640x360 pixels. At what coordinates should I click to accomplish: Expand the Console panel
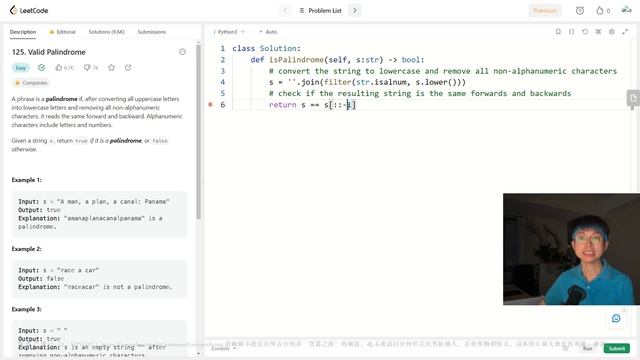coord(224,349)
